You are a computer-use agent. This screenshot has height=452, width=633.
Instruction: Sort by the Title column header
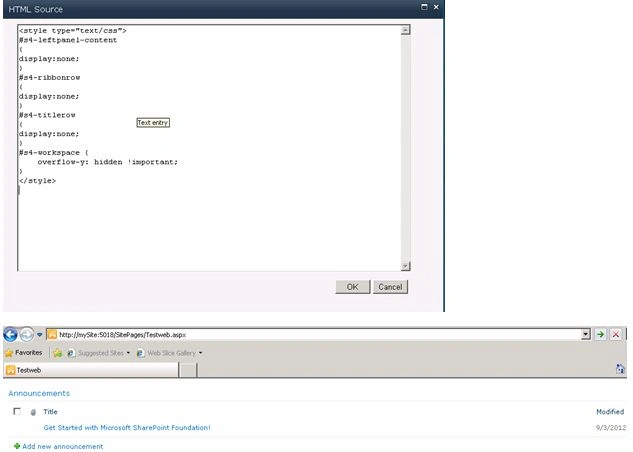point(50,412)
